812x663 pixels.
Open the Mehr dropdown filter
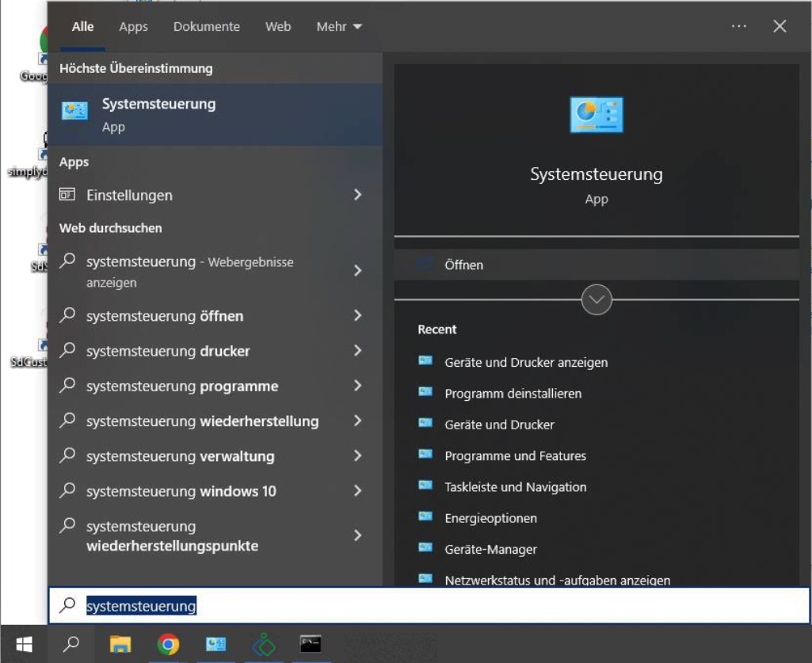pos(339,26)
